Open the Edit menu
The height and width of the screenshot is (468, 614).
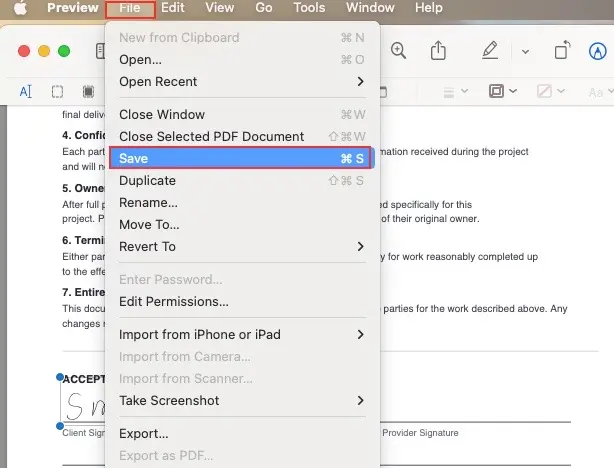click(172, 7)
